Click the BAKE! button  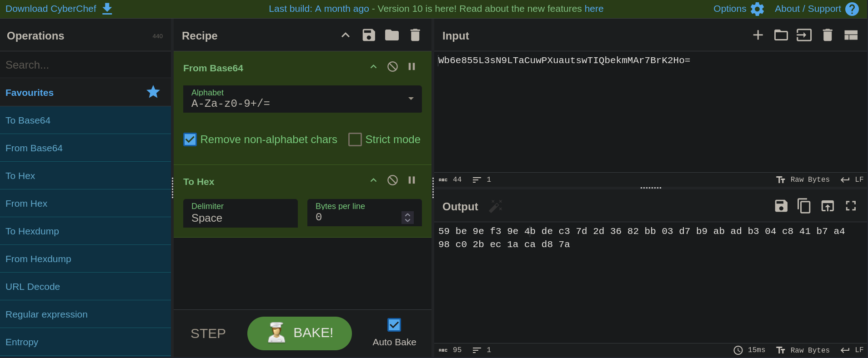(300, 333)
